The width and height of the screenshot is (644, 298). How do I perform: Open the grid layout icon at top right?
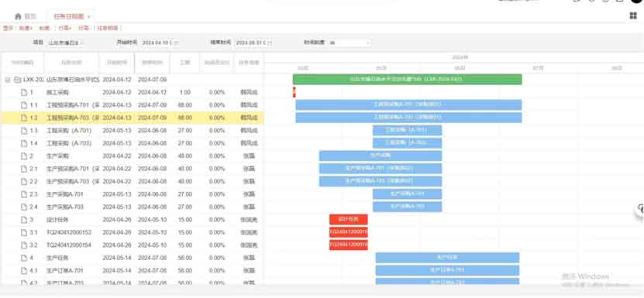click(633, 15)
